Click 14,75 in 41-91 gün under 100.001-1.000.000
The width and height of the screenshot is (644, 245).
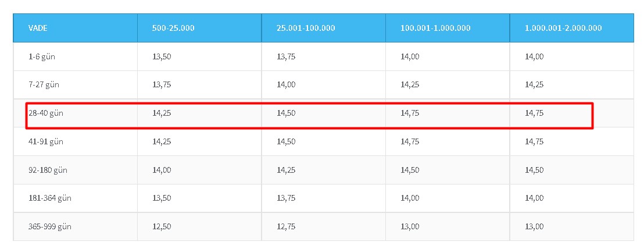pyautogui.click(x=410, y=141)
